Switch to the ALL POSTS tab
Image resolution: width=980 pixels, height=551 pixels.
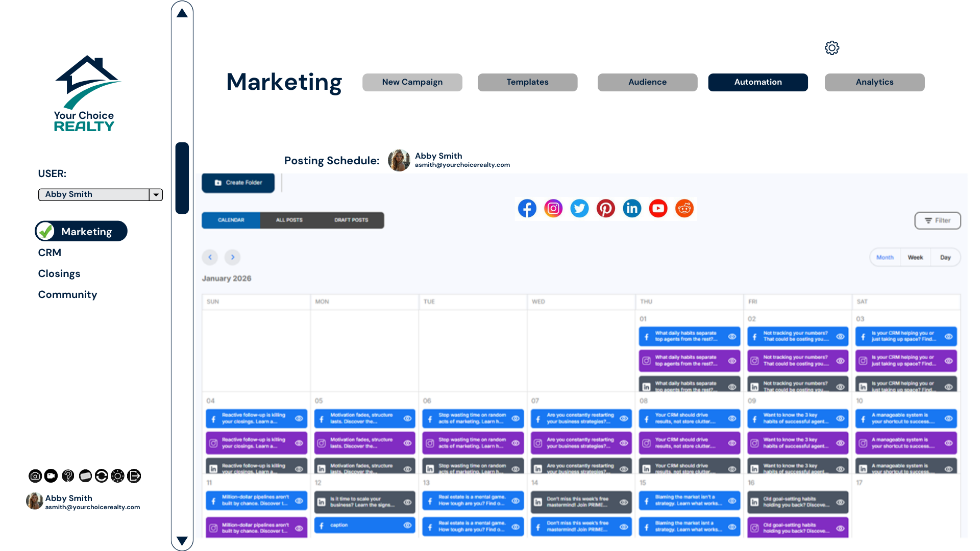click(289, 220)
